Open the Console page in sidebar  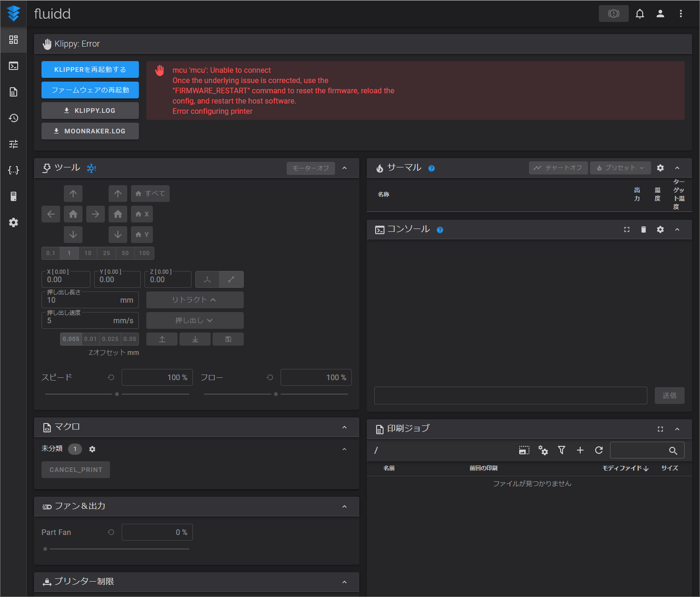14,66
